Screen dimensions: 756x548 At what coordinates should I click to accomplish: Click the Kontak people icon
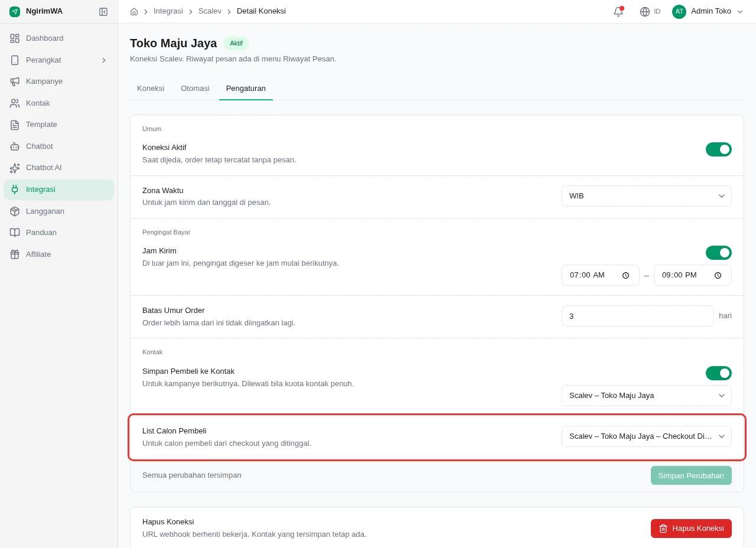tap(15, 103)
